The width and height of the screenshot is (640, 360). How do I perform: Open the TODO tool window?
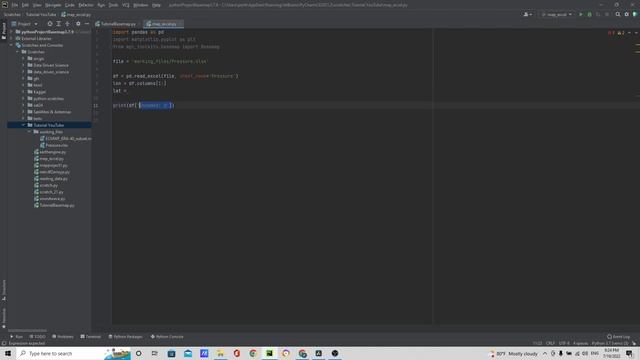point(38,337)
